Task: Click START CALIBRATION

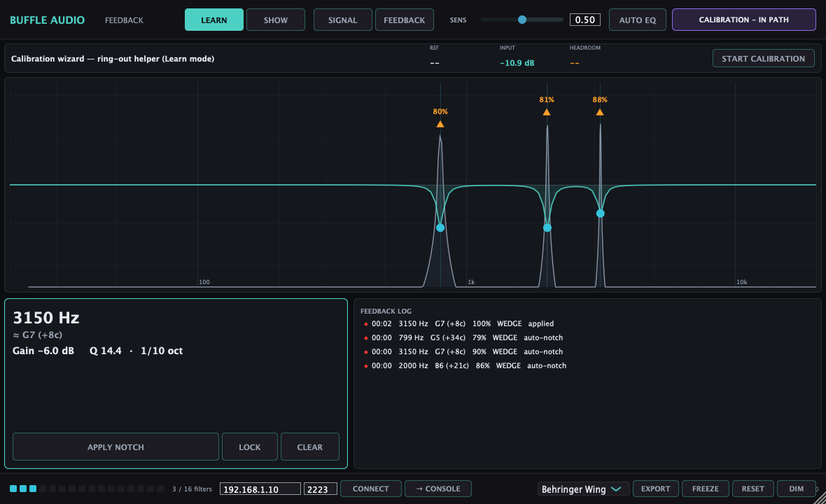Action: [x=763, y=59]
